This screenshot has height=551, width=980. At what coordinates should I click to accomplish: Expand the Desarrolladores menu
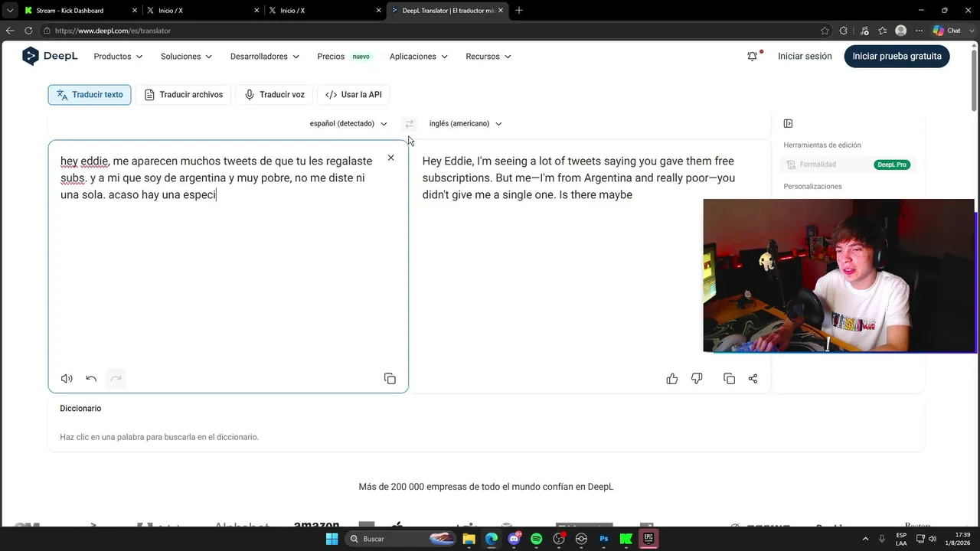tap(264, 57)
